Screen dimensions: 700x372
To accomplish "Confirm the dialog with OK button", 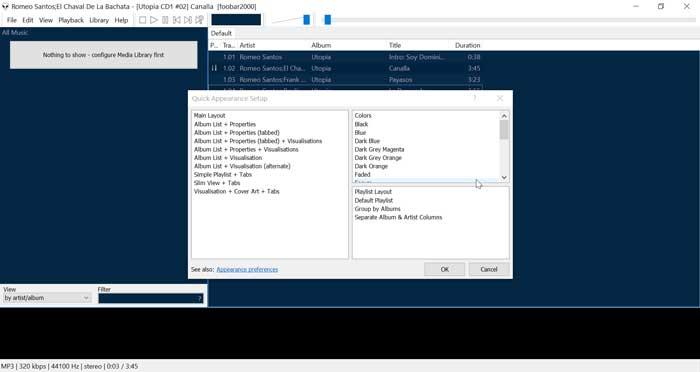I will coord(445,269).
